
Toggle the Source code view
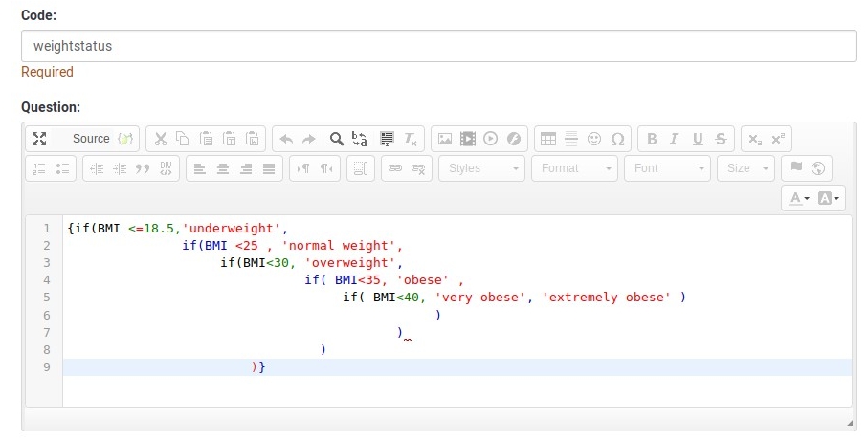tap(90, 139)
